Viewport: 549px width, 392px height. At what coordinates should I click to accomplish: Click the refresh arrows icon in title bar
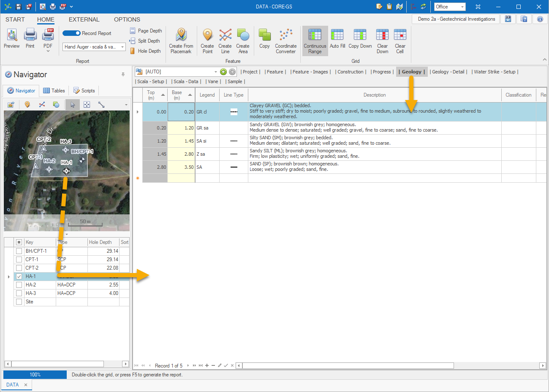pos(423,7)
